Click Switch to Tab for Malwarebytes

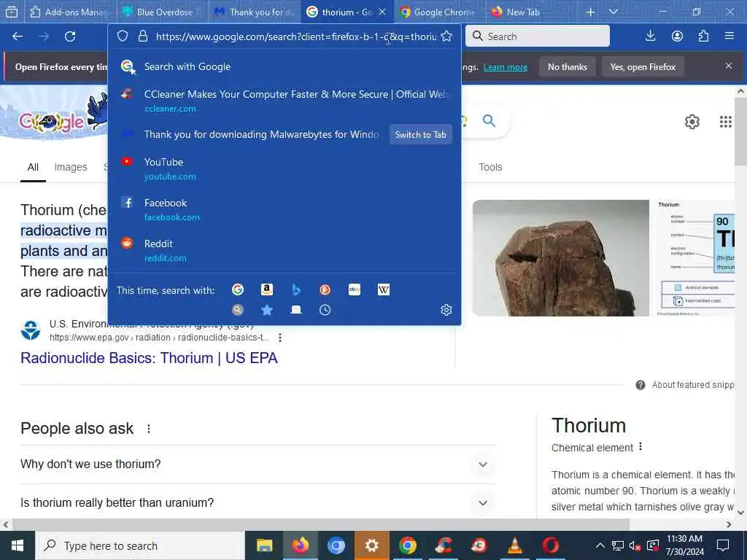421,135
